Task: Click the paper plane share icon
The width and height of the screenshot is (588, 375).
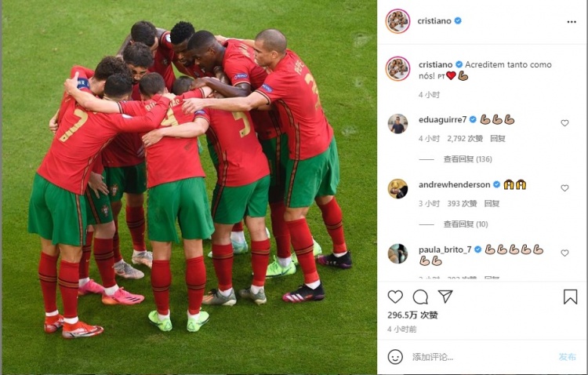Action: tap(445, 297)
